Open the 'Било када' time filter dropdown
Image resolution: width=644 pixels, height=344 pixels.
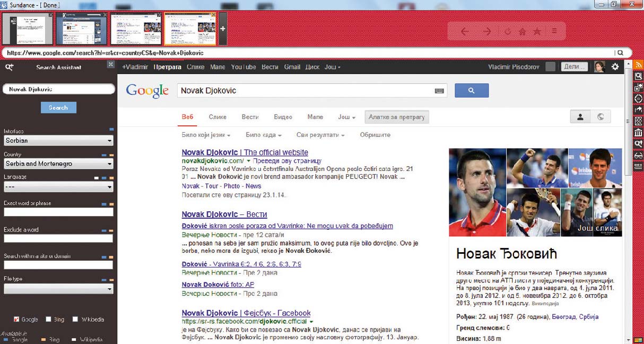[264, 135]
